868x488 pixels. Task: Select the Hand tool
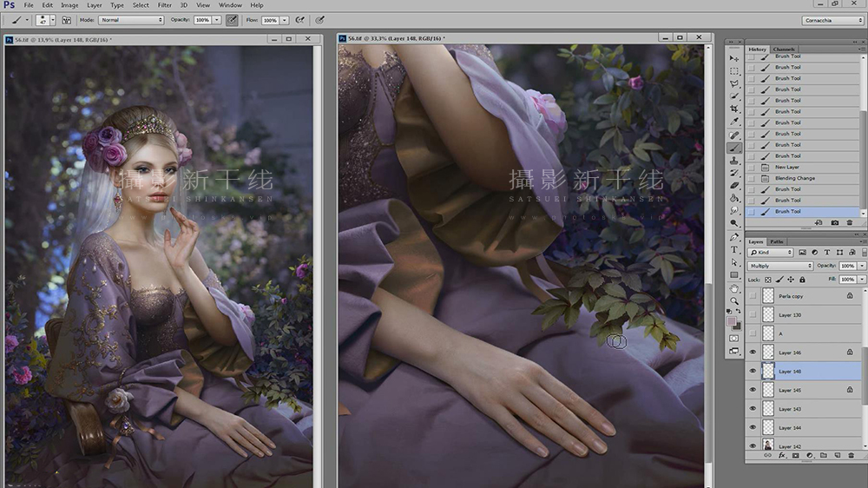point(734,288)
